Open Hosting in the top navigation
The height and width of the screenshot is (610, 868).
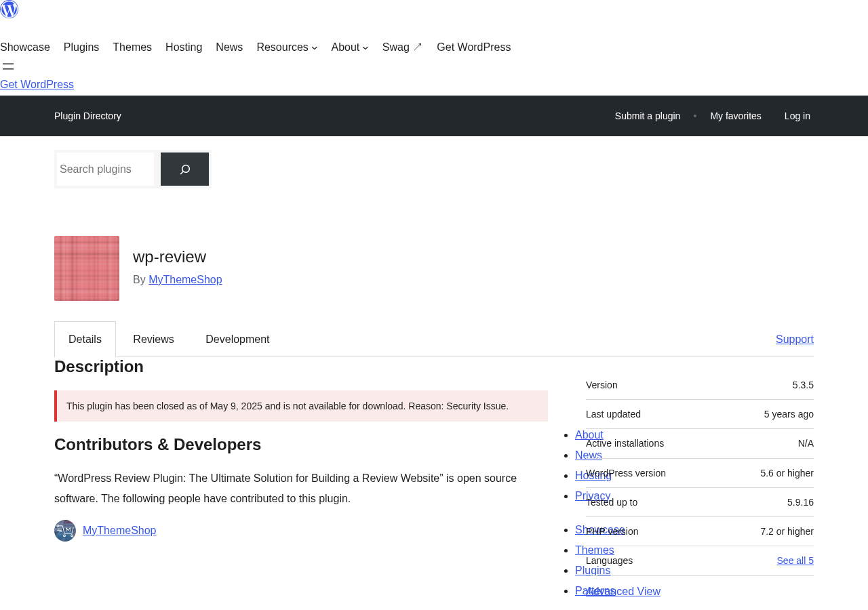tap(184, 47)
